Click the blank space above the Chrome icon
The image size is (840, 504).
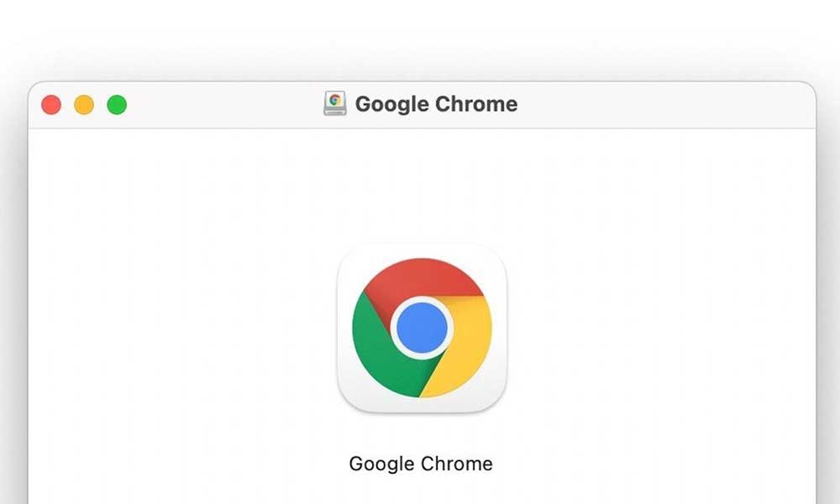420,185
